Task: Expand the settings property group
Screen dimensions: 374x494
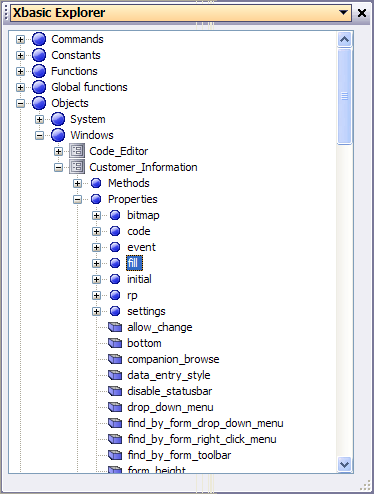Action: [x=96, y=311]
